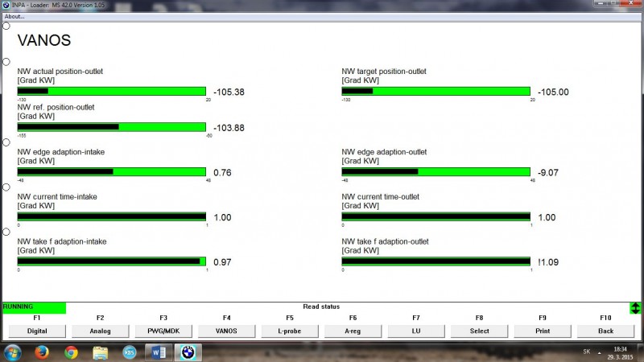Viewport: 644px width, 362px height.
Task: Open the L-probe view
Action: click(x=290, y=331)
